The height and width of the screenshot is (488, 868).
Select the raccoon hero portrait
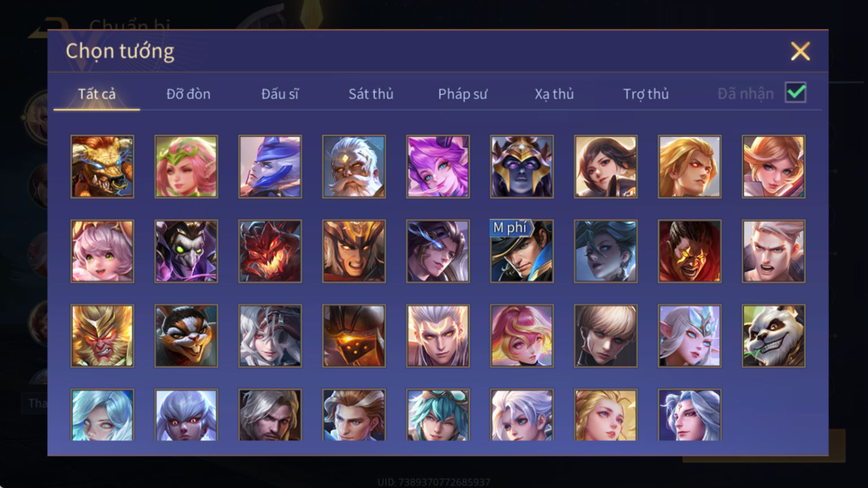[186, 336]
